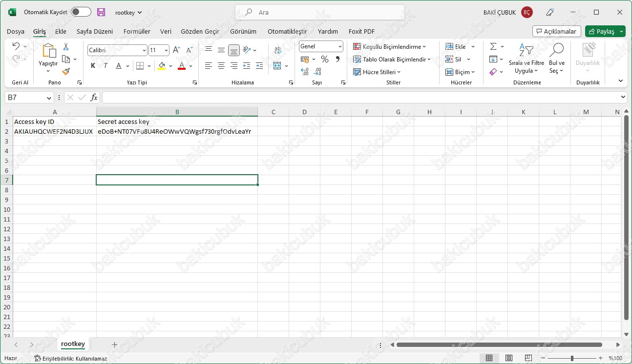Open the rootkey file name dropdown
This screenshot has height=364, width=632.
[x=128, y=12]
